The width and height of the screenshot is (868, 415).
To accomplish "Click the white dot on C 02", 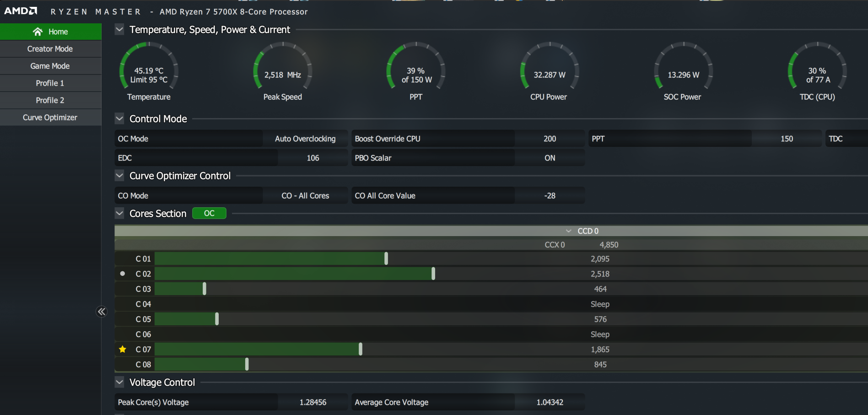I will [x=123, y=274].
